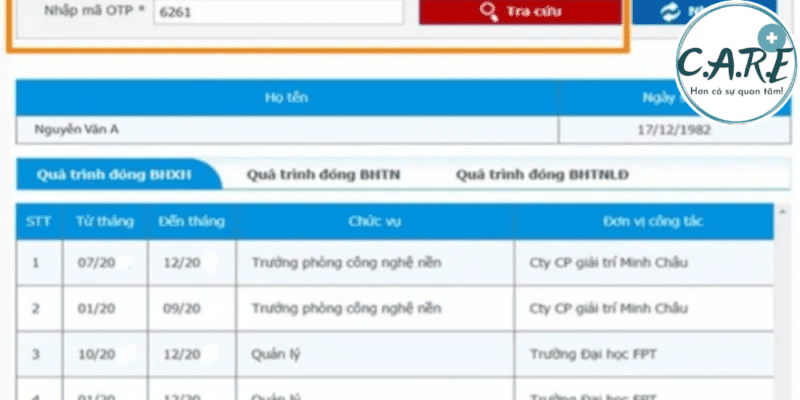Screen dimensions: 800x400
Task: Click the Nhập mã OTP label
Action: click(95, 10)
